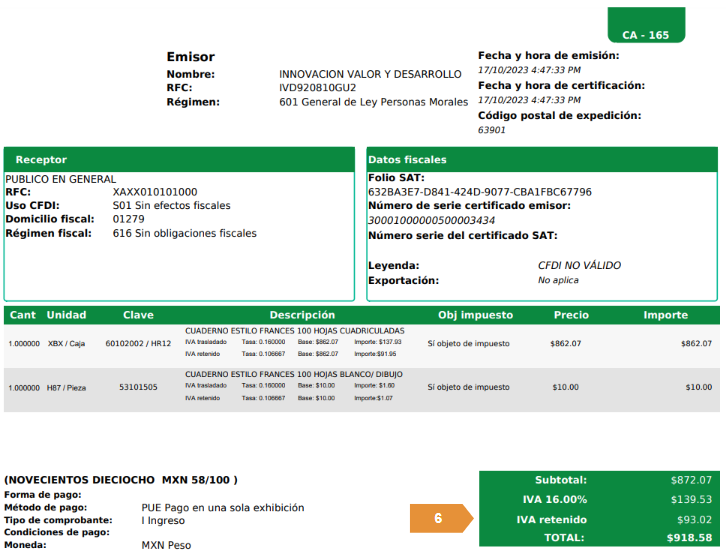Select the Datos fiscales section header
Screen dimensions: 726x560
point(407,160)
